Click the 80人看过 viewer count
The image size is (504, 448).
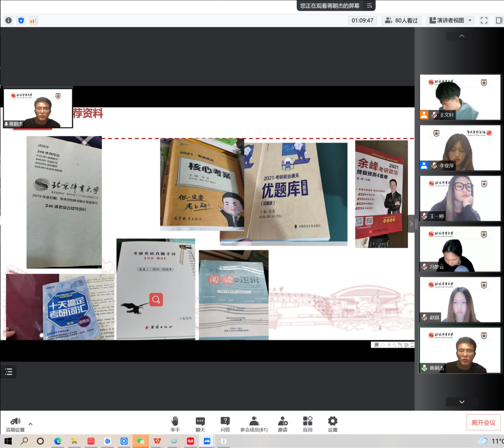click(x=401, y=21)
